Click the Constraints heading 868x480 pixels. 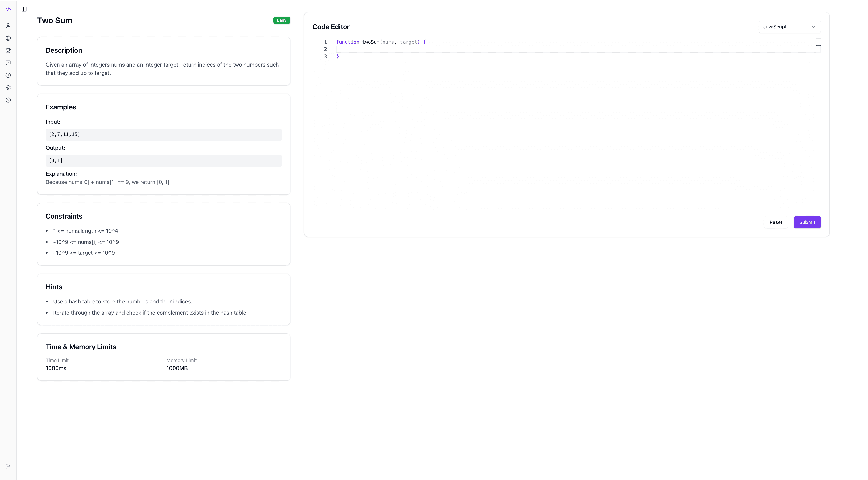[x=64, y=216]
